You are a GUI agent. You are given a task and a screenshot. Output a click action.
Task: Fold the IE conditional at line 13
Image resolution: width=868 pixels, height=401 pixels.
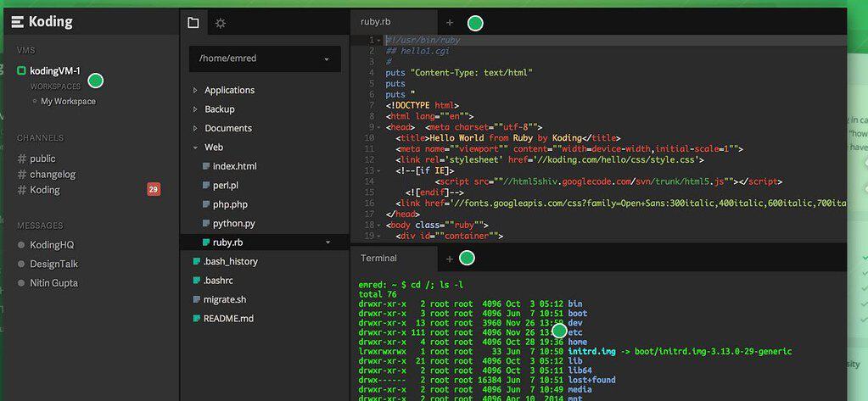pyautogui.click(x=378, y=170)
